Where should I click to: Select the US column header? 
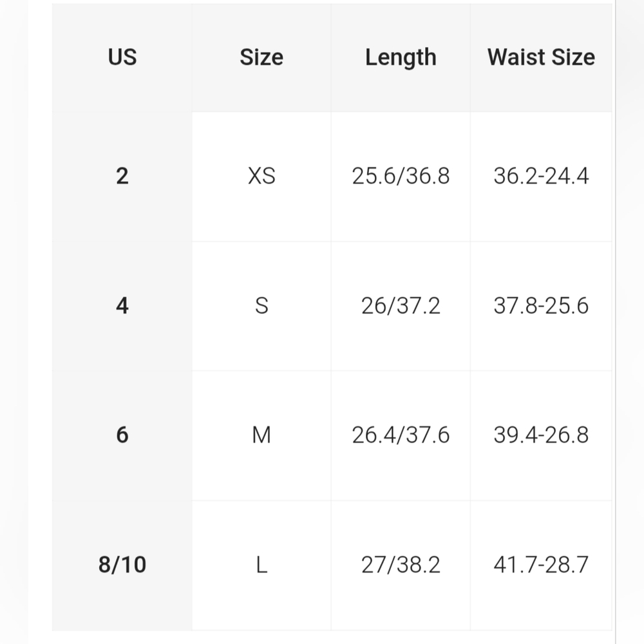(x=122, y=57)
